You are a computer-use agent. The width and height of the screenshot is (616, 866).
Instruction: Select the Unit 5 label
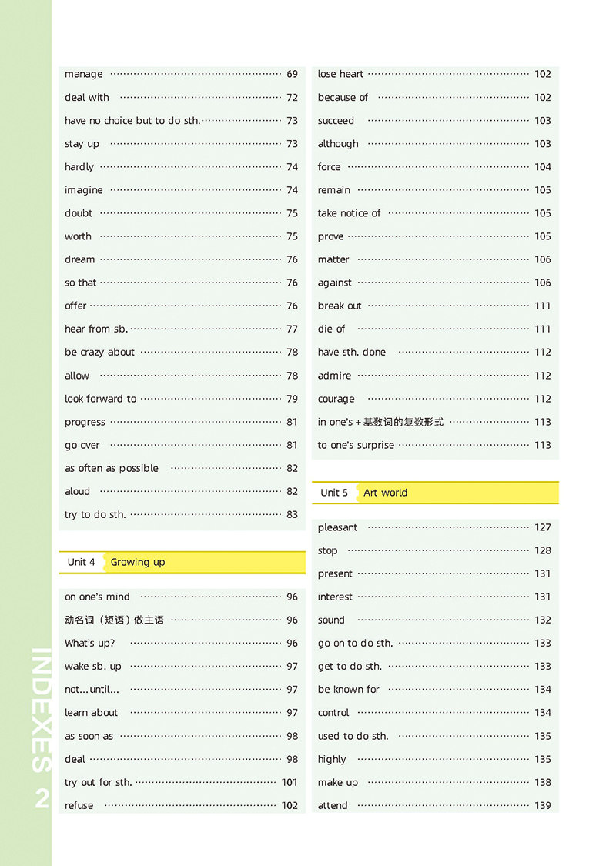pyautogui.click(x=334, y=493)
